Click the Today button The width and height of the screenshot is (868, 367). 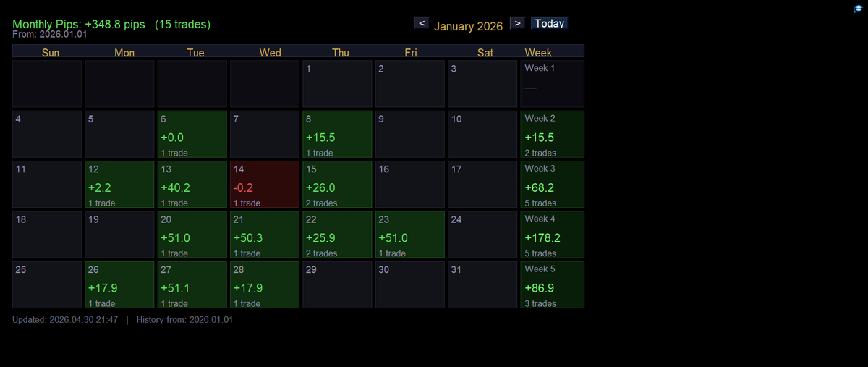click(550, 23)
